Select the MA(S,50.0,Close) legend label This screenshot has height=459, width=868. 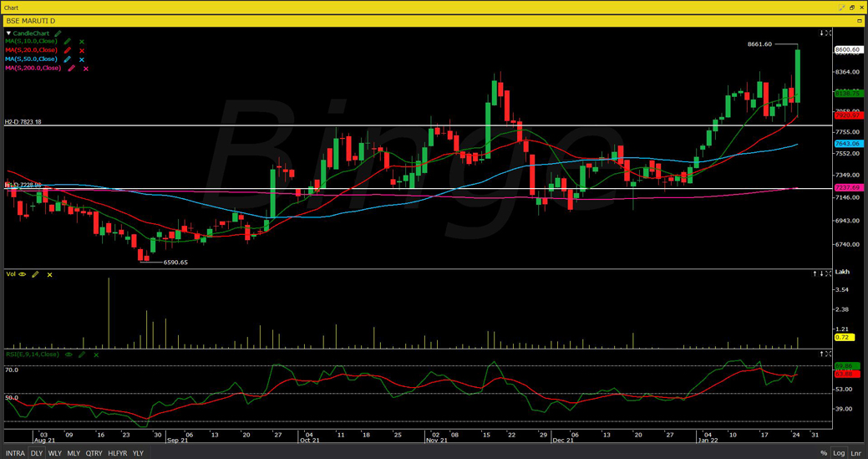pyautogui.click(x=32, y=59)
